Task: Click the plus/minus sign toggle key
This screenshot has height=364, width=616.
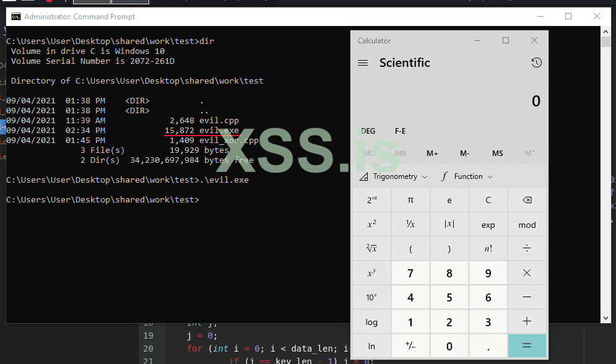Action: pyautogui.click(x=410, y=346)
